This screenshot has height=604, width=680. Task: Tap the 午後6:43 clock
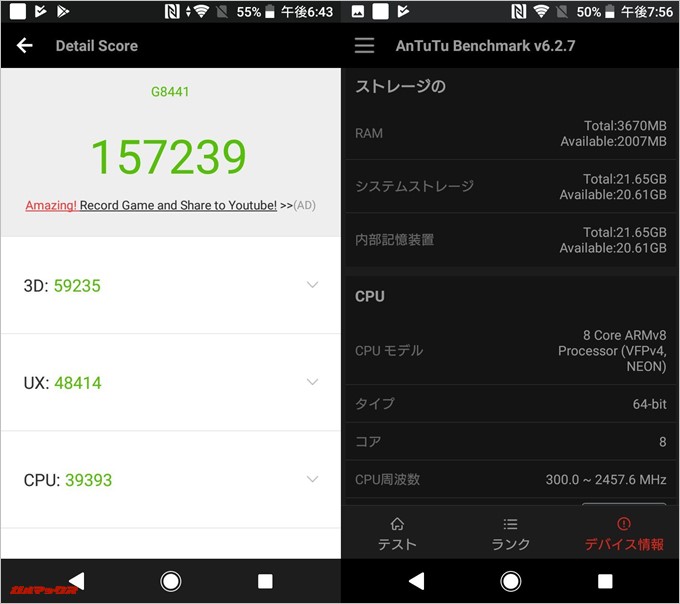coord(307,12)
